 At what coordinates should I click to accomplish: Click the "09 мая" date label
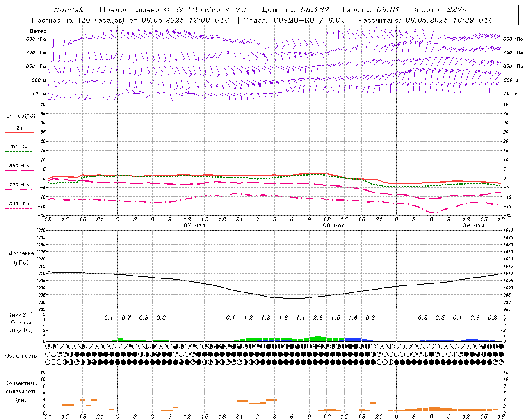[473, 226]
